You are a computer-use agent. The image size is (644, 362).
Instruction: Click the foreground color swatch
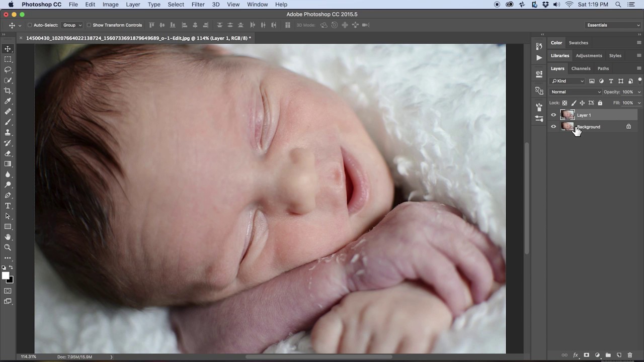pyautogui.click(x=6, y=276)
